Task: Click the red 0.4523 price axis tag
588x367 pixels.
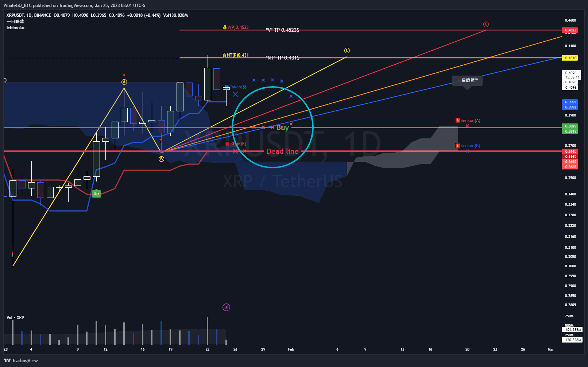Action: pos(570,30)
